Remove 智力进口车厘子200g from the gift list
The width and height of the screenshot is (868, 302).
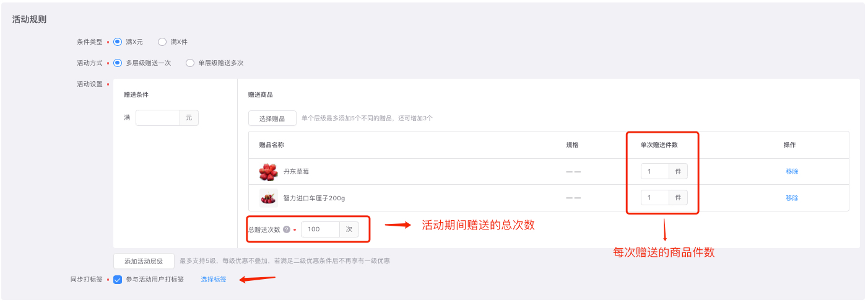pyautogui.click(x=792, y=198)
